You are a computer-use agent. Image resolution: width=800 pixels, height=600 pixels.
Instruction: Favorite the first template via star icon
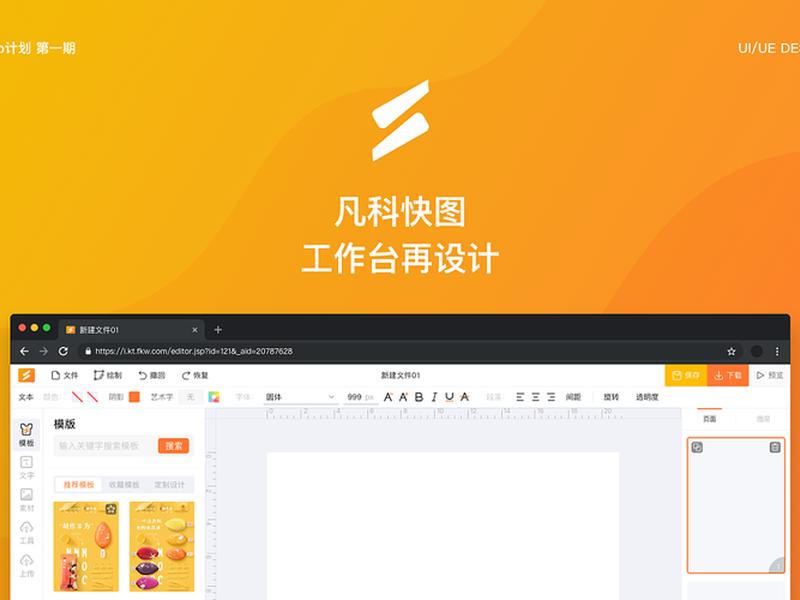111,509
